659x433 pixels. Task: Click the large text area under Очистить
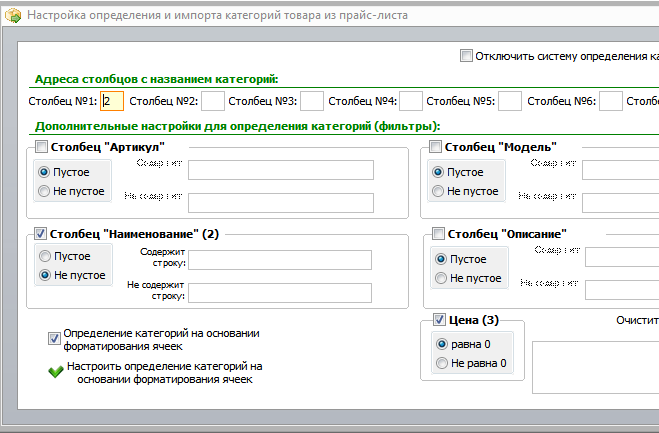[x=596, y=367]
